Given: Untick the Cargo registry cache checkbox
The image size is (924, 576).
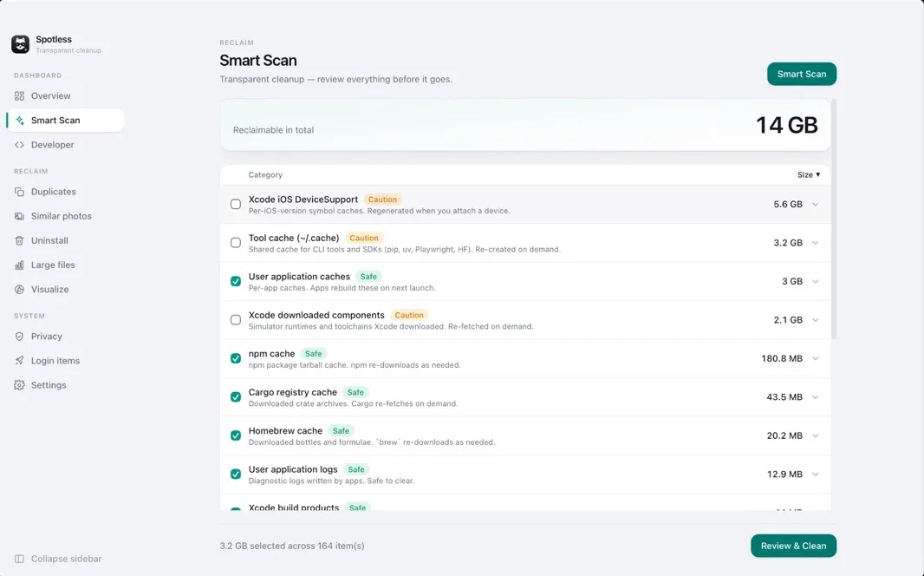Looking at the screenshot, I should tap(236, 396).
